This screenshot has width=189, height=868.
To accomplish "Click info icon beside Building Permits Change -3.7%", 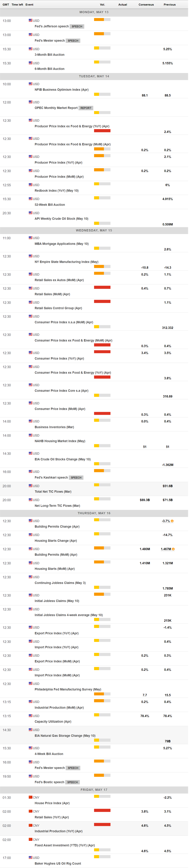I will [x=172, y=521].
